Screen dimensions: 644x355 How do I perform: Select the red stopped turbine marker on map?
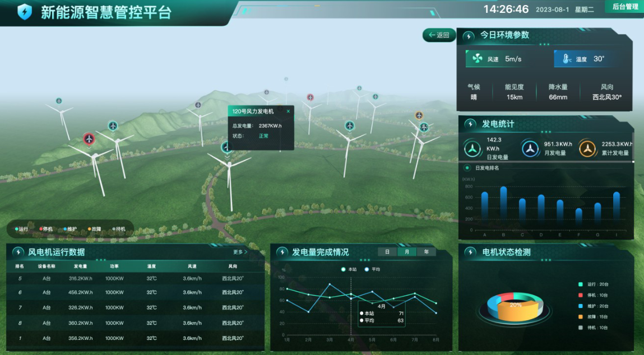tap(89, 138)
